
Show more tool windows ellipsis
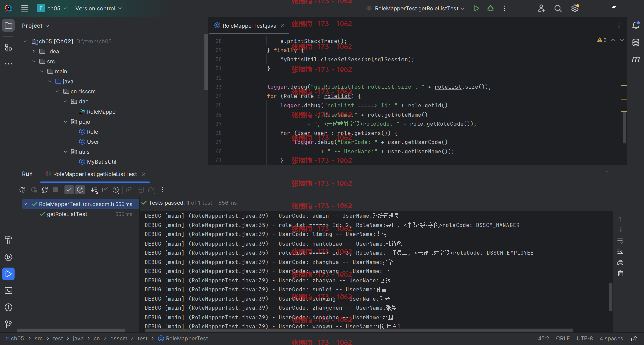pyautogui.click(x=8, y=64)
